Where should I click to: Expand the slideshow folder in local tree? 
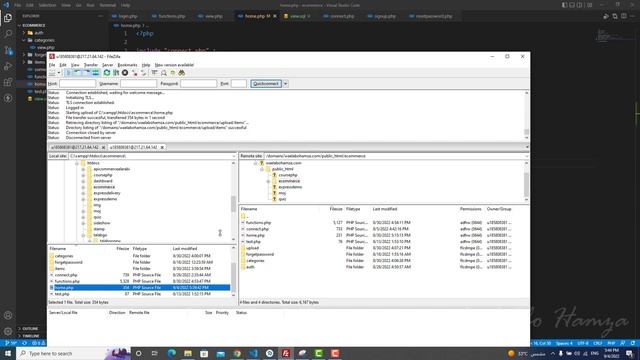point(83,223)
